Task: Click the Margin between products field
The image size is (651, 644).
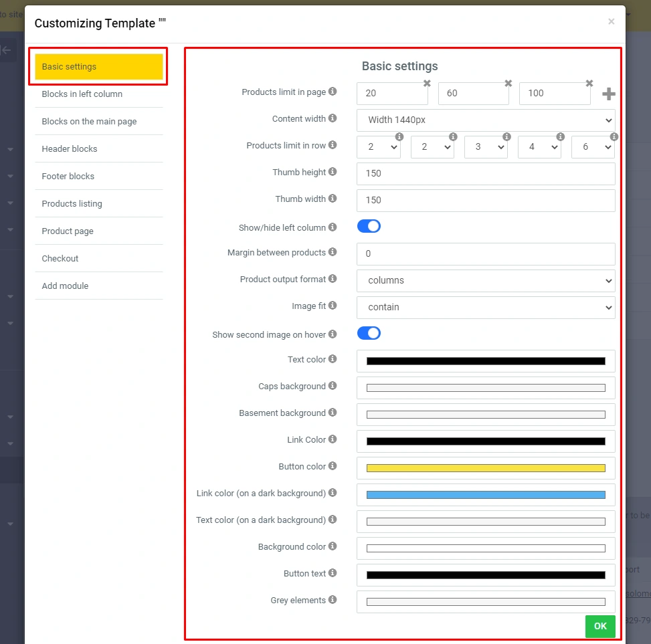Action: click(486, 254)
